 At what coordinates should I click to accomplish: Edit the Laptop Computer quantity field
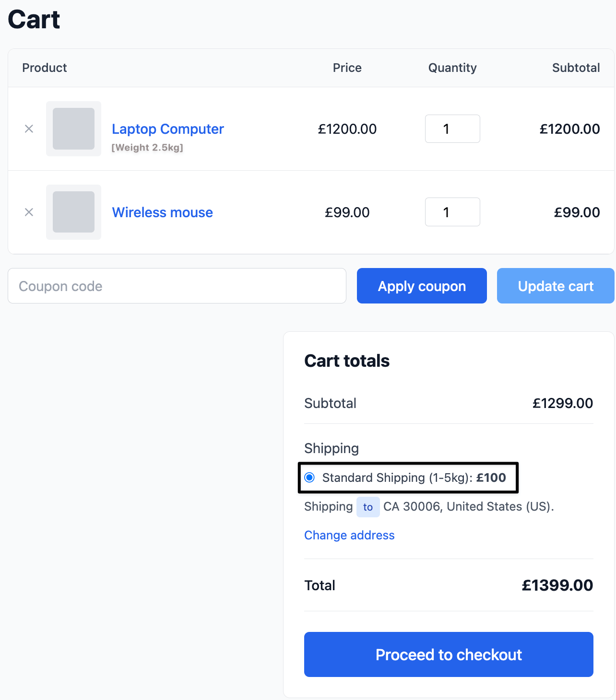click(x=452, y=128)
